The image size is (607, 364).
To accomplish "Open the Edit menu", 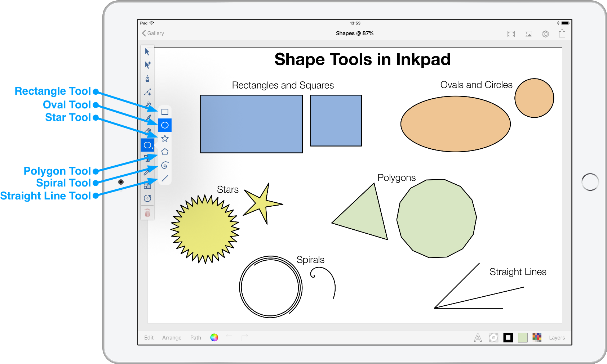I will point(149,337).
